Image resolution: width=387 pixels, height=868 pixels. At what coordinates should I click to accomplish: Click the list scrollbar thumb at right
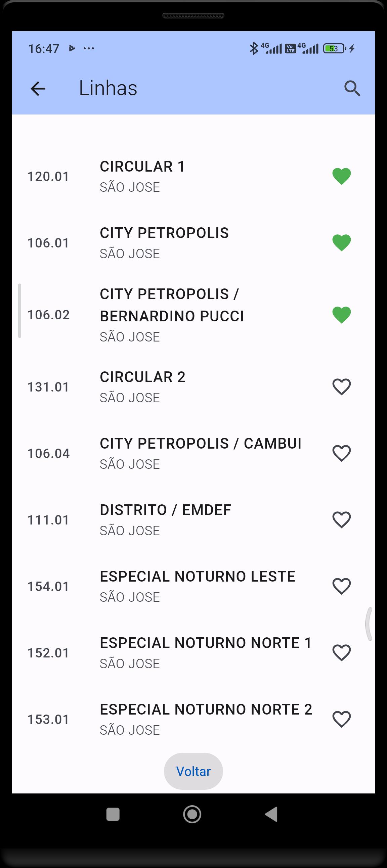click(x=369, y=624)
